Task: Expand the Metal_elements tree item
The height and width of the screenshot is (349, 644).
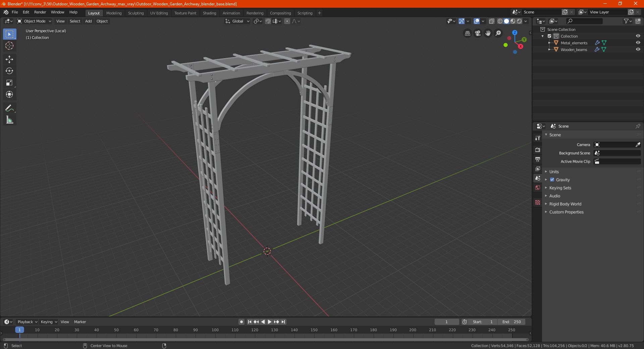Action: point(549,43)
